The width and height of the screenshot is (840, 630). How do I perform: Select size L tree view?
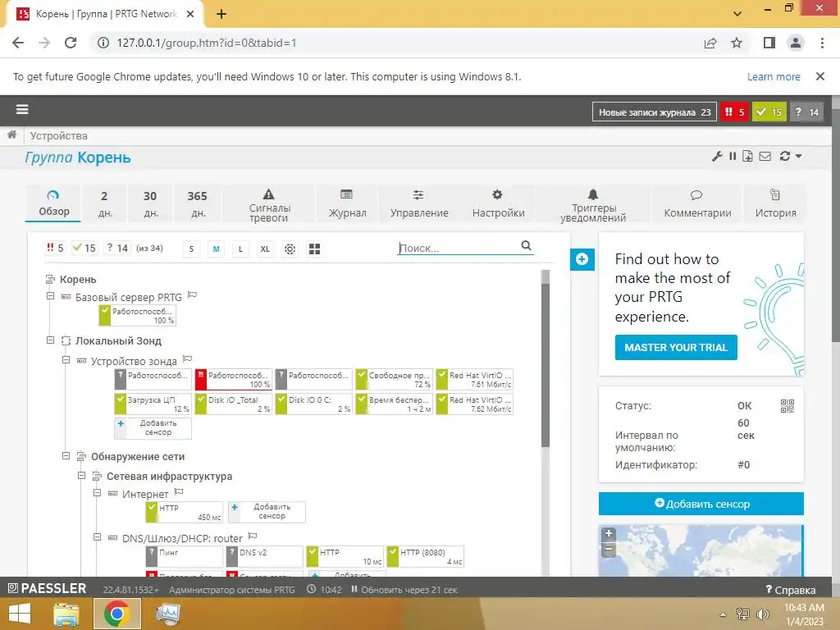tap(240, 249)
